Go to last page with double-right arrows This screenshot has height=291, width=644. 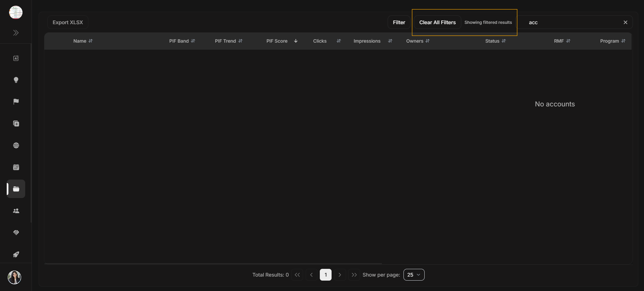pyautogui.click(x=354, y=275)
